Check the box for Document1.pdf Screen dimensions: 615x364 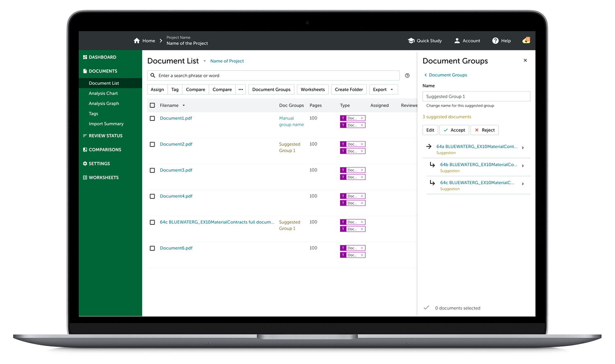point(153,118)
